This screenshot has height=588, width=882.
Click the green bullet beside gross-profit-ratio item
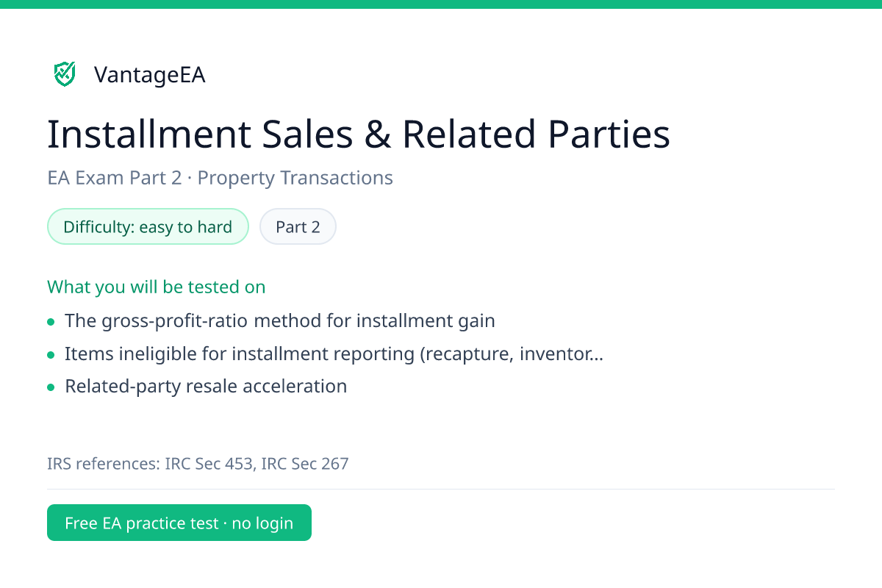(x=51, y=322)
